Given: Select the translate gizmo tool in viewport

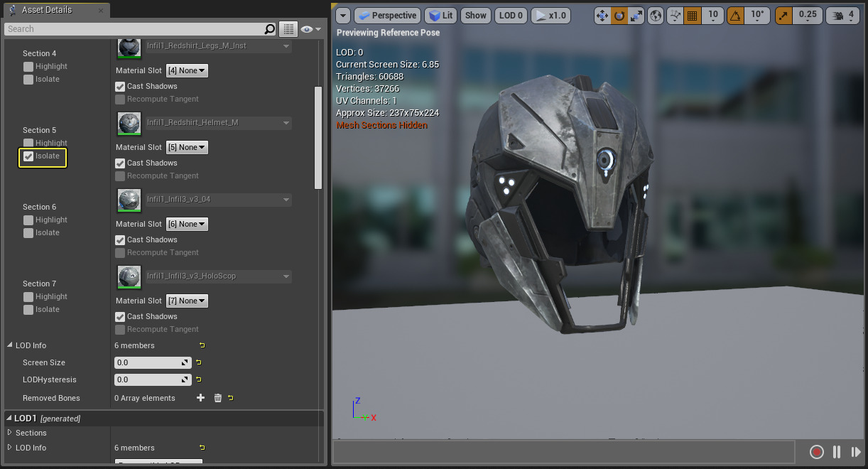Looking at the screenshot, I should (x=602, y=15).
